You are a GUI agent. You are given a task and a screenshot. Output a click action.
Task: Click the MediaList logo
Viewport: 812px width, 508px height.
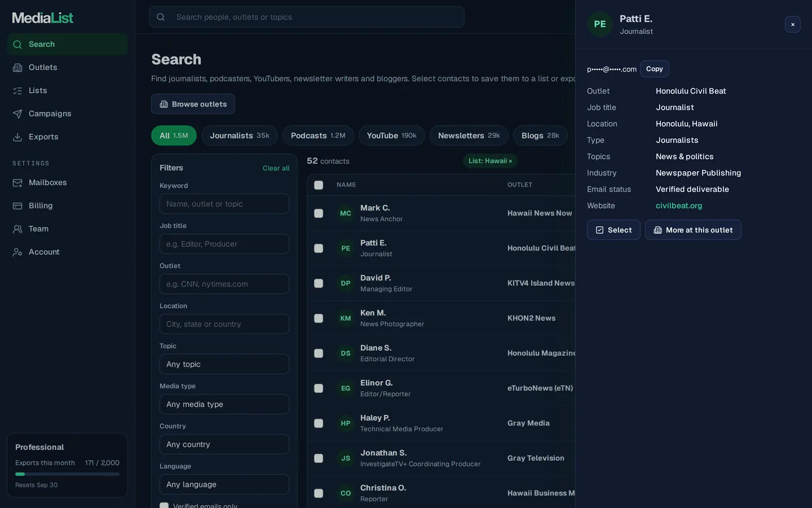click(x=43, y=18)
